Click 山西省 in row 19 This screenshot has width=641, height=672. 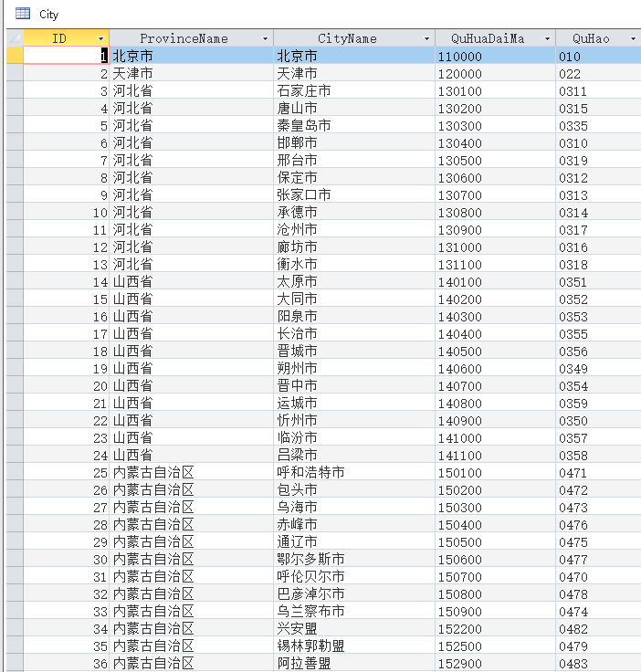click(191, 368)
